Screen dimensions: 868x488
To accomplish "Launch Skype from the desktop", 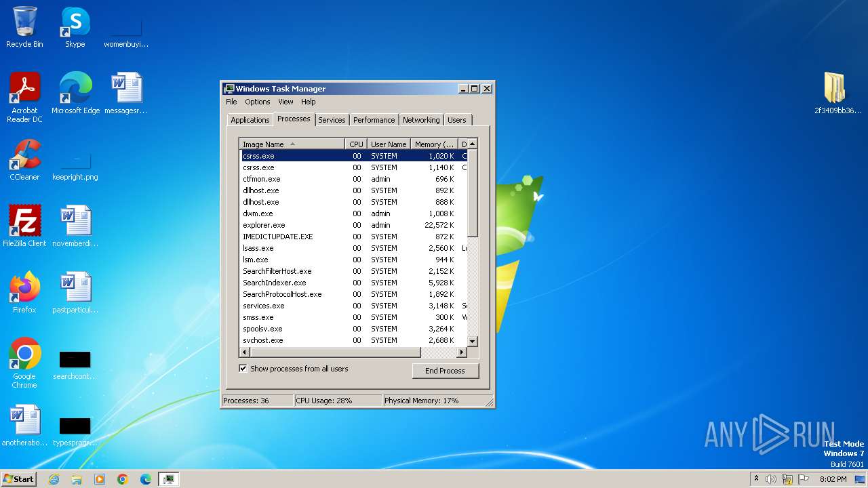I will 75,27.
